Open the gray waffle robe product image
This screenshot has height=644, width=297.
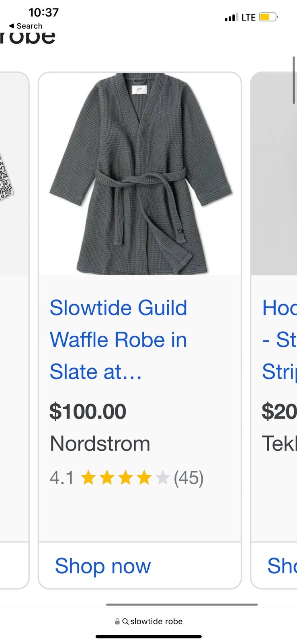pyautogui.click(x=140, y=174)
